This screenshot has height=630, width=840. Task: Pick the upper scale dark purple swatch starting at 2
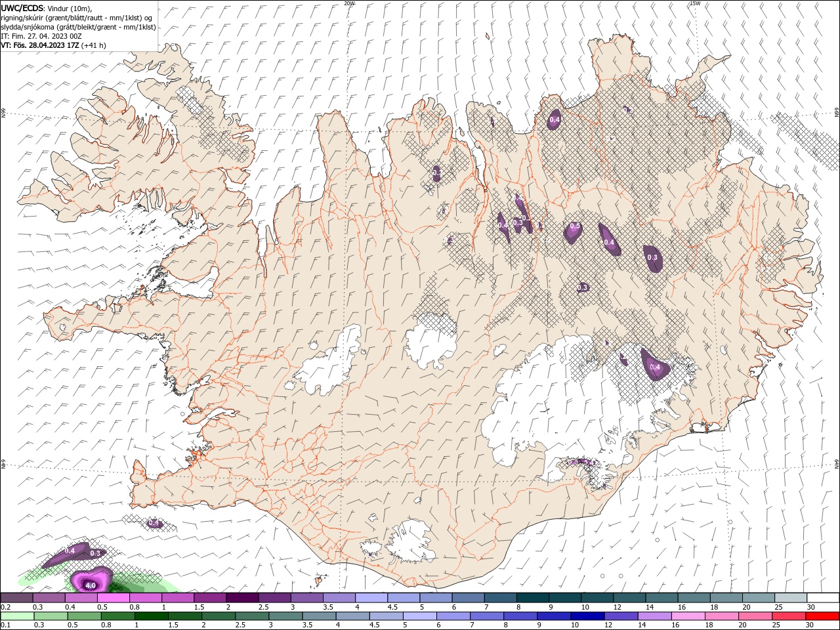point(242,598)
